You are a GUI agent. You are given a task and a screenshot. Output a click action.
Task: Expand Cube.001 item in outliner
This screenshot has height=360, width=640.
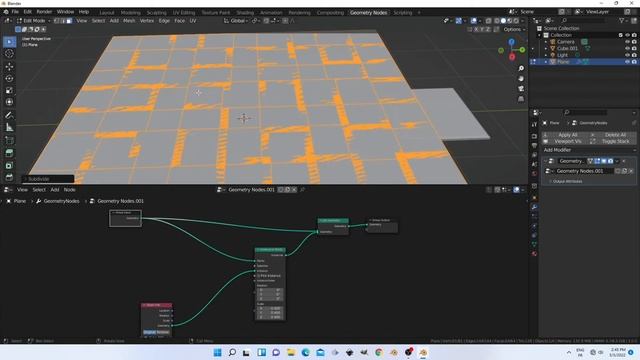click(546, 48)
